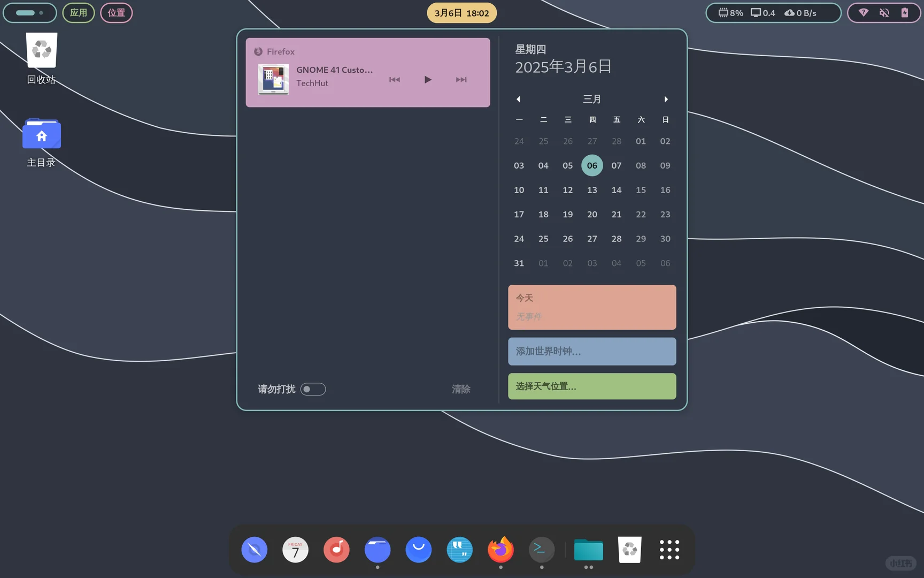This screenshot has height=578, width=924.
Task: Open the trash icon in the dock
Action: [x=629, y=550]
